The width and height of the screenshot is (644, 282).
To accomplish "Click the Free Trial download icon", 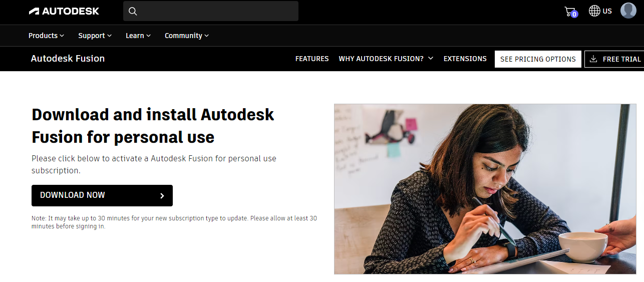I will (593, 59).
